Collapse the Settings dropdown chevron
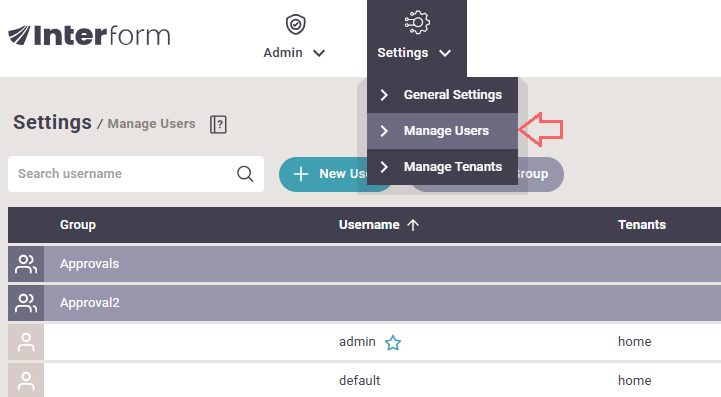 coord(445,53)
